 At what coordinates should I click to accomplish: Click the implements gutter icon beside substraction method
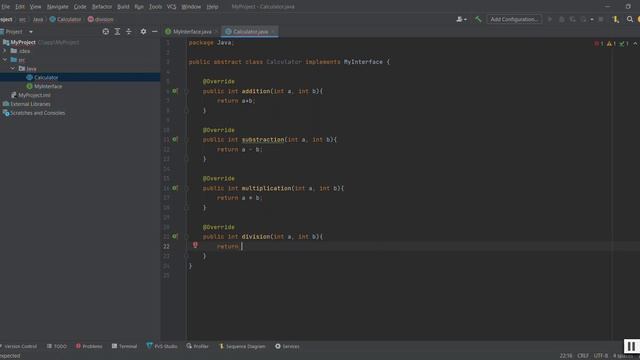pyautogui.click(x=175, y=140)
